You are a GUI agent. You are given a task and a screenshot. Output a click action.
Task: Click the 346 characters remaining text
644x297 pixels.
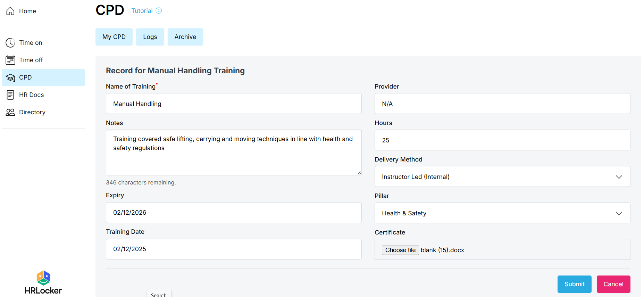(141, 182)
